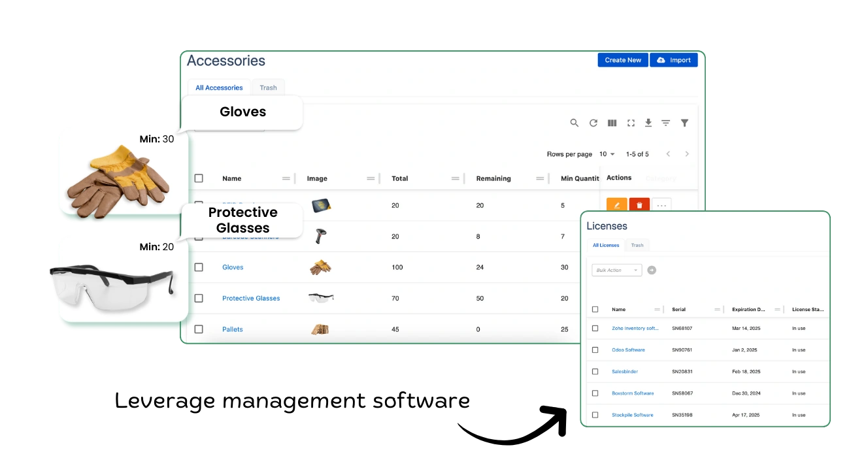
Task: Open the Name column menu in Accessories
Action: (286, 178)
